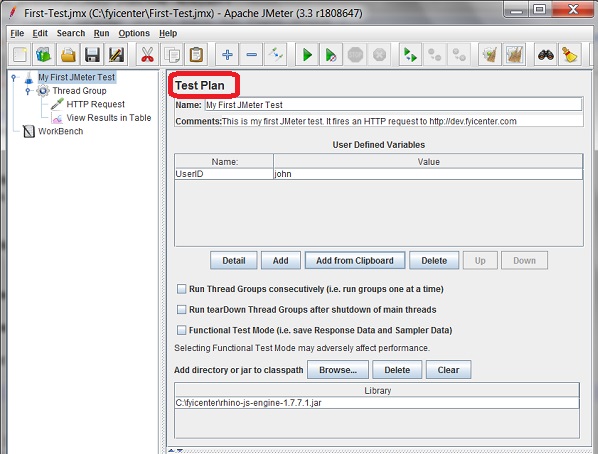Select HTTP Request tree item
The height and width of the screenshot is (454, 598).
95,104
